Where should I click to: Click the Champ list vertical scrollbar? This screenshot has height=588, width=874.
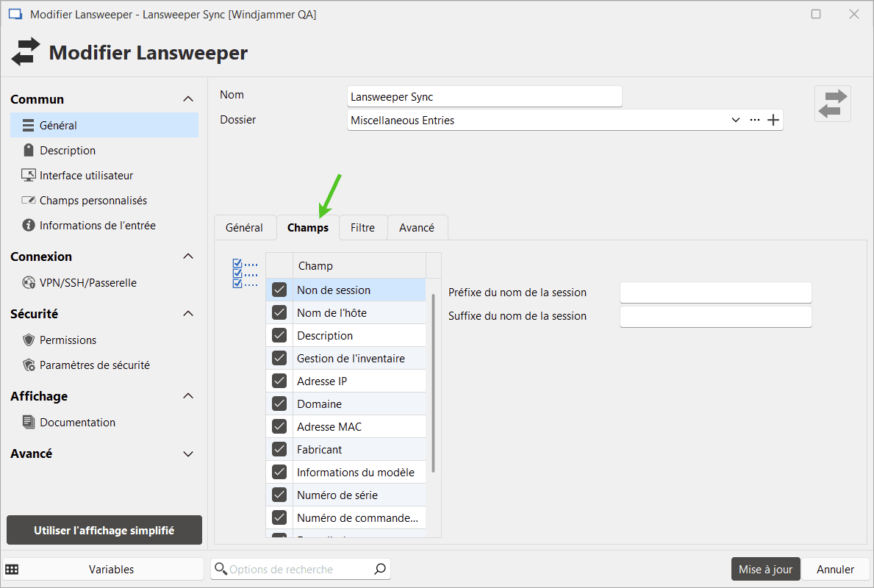tap(433, 384)
